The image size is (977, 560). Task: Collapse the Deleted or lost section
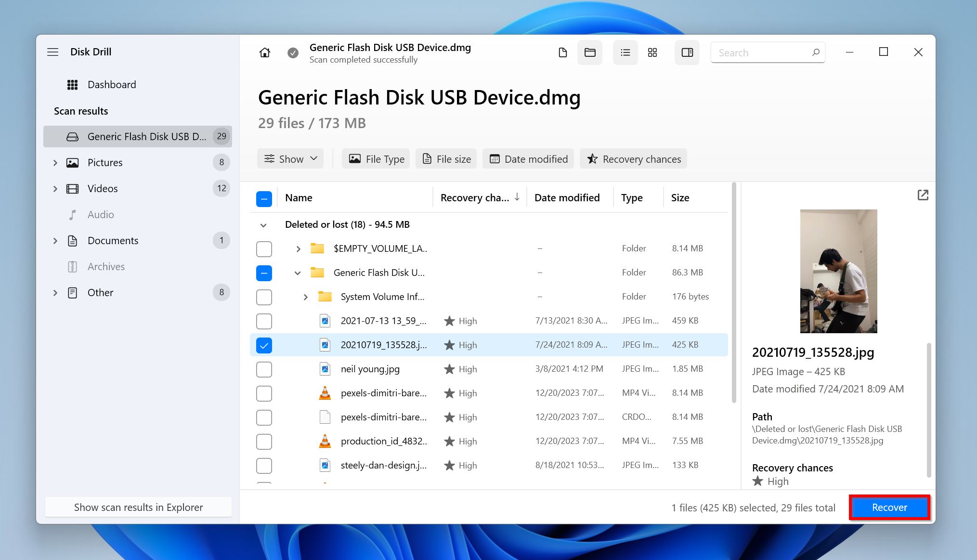(x=264, y=224)
